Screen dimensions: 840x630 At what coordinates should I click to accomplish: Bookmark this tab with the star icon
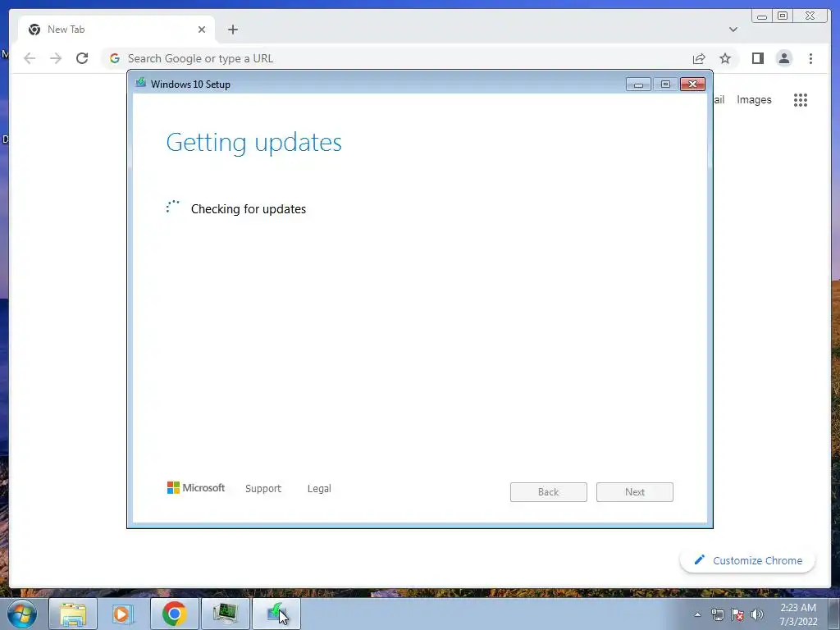point(725,58)
